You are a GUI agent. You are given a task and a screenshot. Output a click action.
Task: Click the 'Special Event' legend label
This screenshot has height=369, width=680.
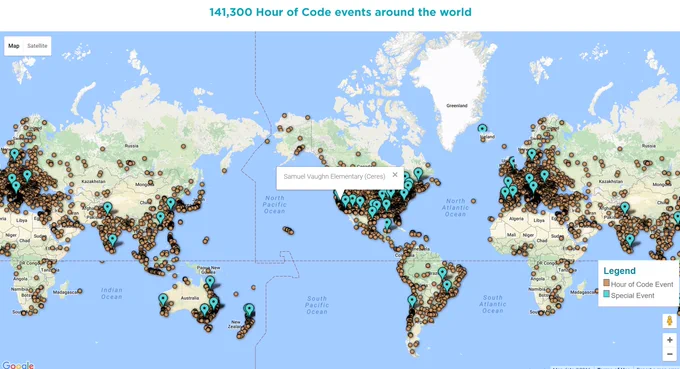click(x=632, y=296)
